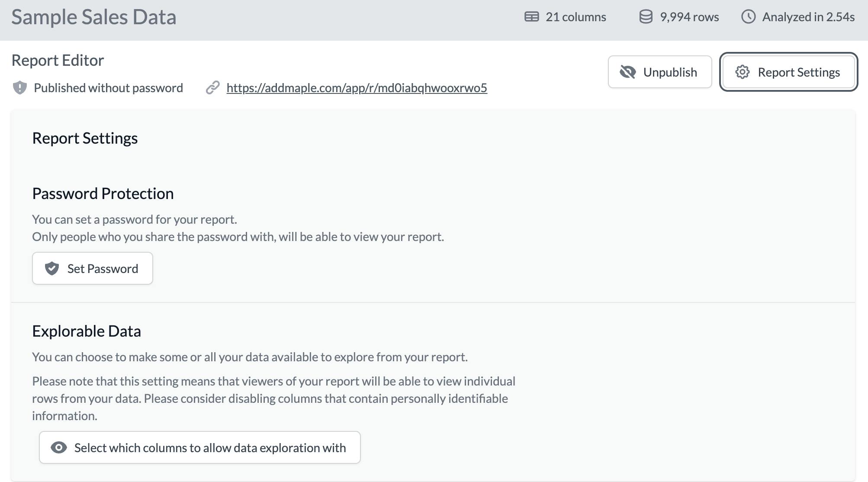
Task: Click the Analyzed in 2.54s text
Action: (808, 17)
